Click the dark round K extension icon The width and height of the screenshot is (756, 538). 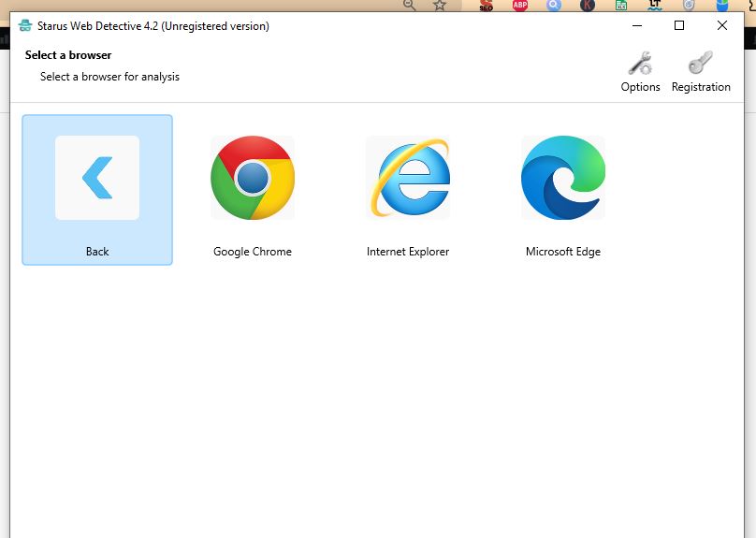point(588,6)
